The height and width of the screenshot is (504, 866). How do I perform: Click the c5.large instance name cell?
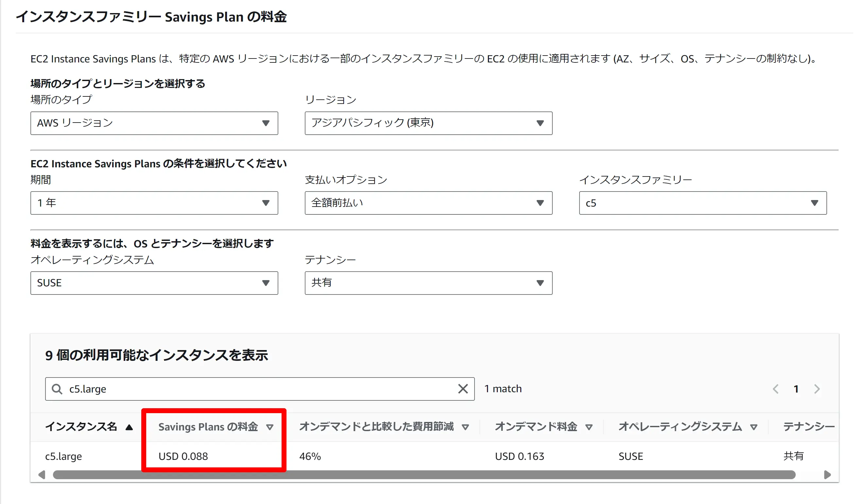63,456
